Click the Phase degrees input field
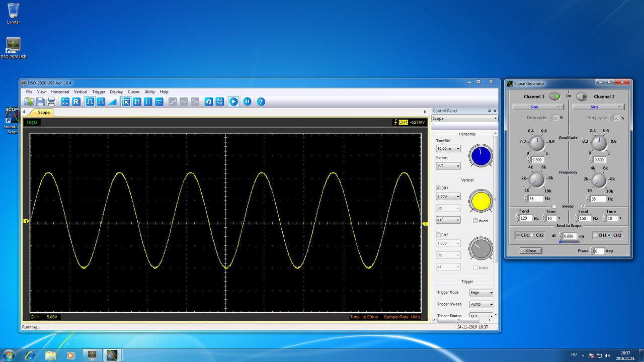Viewport: 644px width, 362px height. pos(599,250)
